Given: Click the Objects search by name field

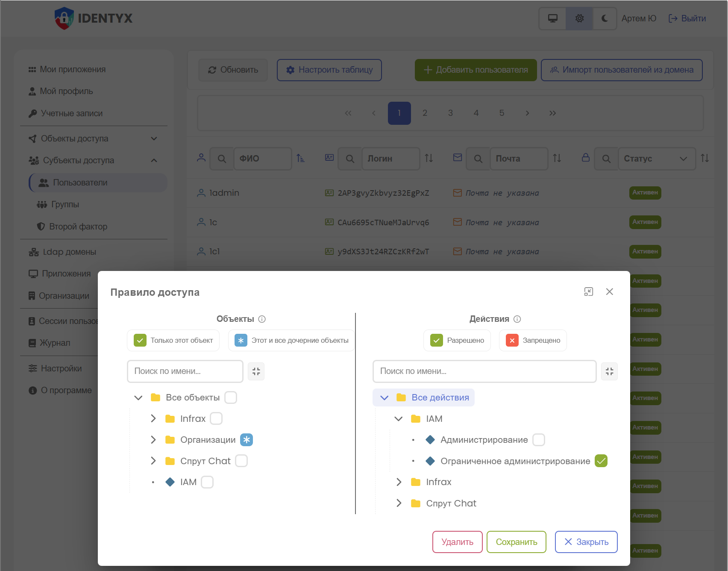Looking at the screenshot, I should pyautogui.click(x=185, y=371).
